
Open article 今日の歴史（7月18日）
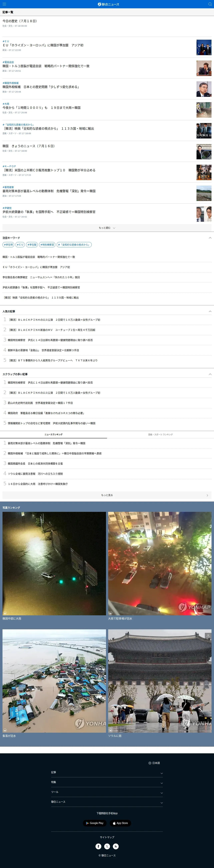pyautogui.click(x=20, y=21)
